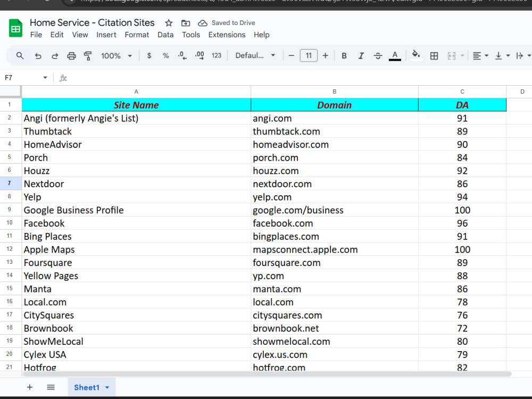
Task: Open more number formats 123
Action: (x=217, y=56)
